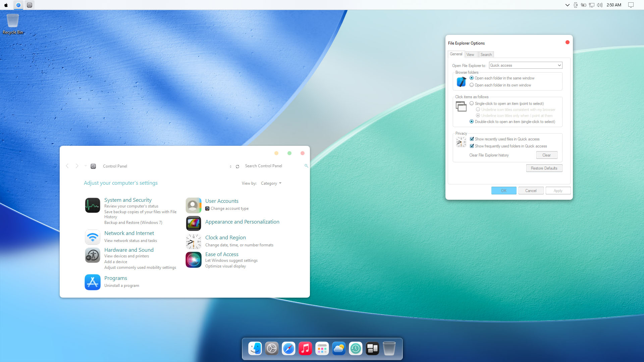This screenshot has width=644, height=362.
Task: Uncheck "Show frequently used folders in Quick access"
Action: tap(472, 146)
